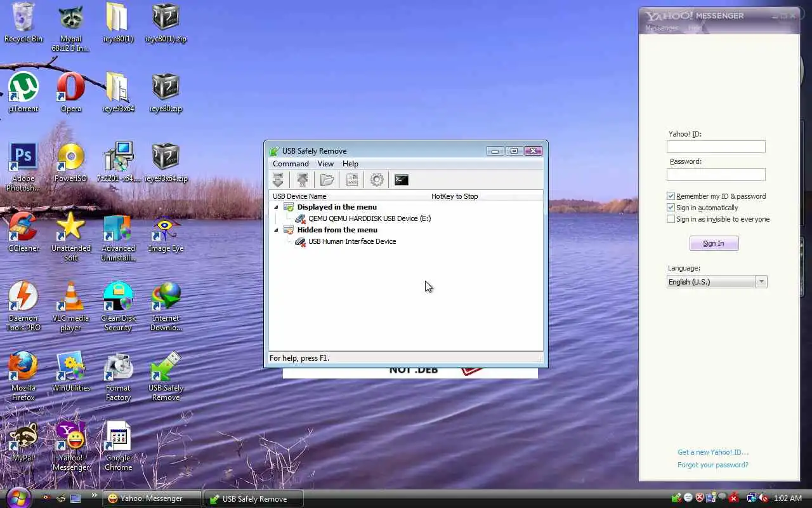Image resolution: width=812 pixels, height=508 pixels.
Task: Collapse the 'Hidden from the menu' group
Action: click(x=276, y=230)
